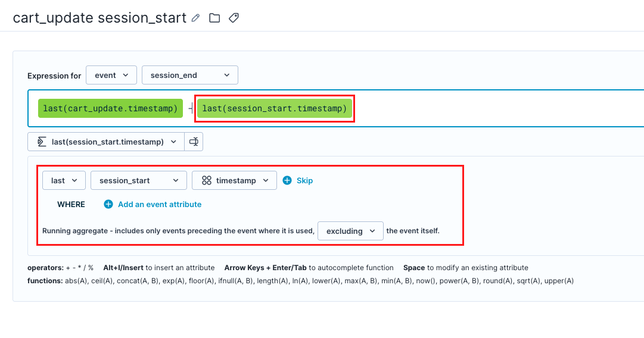Click the sigma aggregate icon
The width and height of the screenshot is (644, 338).
[x=42, y=142]
